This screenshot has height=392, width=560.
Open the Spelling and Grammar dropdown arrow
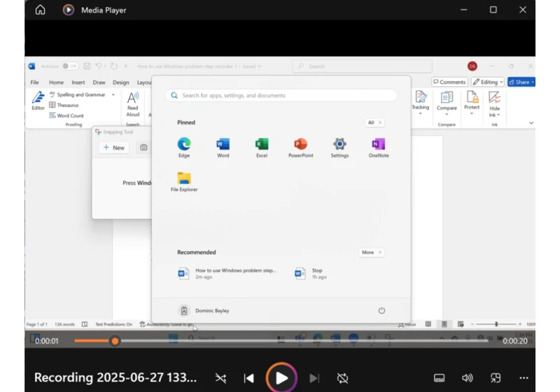point(113,94)
